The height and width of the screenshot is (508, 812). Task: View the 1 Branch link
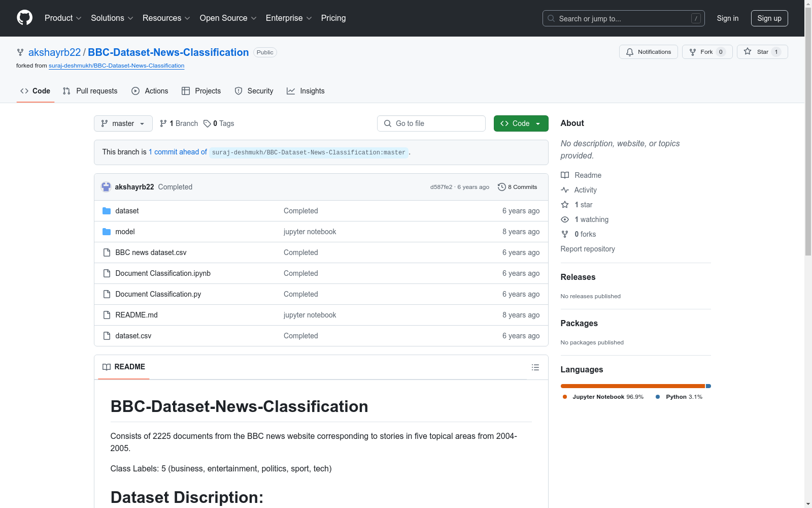point(179,123)
